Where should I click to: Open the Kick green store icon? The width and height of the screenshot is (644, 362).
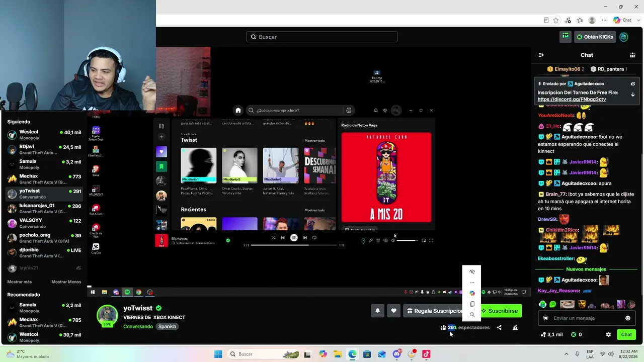[x=566, y=37]
